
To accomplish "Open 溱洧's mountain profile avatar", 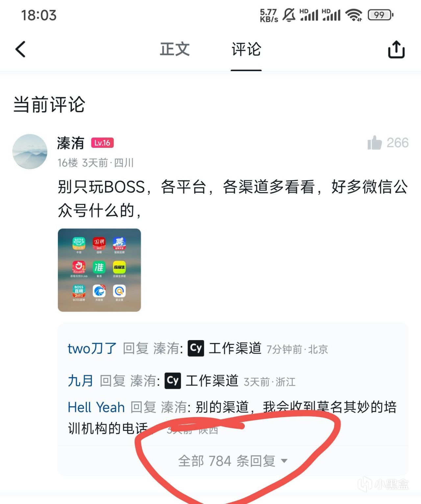I will [30, 151].
